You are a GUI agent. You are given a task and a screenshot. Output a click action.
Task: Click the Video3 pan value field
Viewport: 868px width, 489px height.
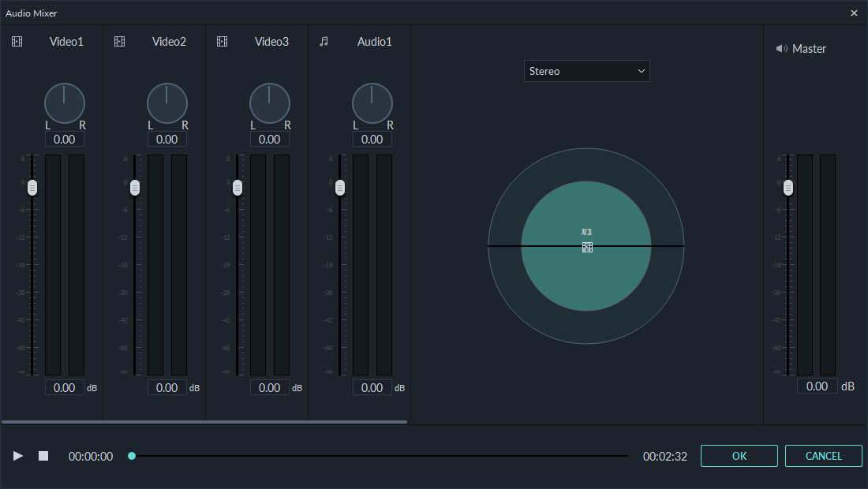click(x=270, y=140)
